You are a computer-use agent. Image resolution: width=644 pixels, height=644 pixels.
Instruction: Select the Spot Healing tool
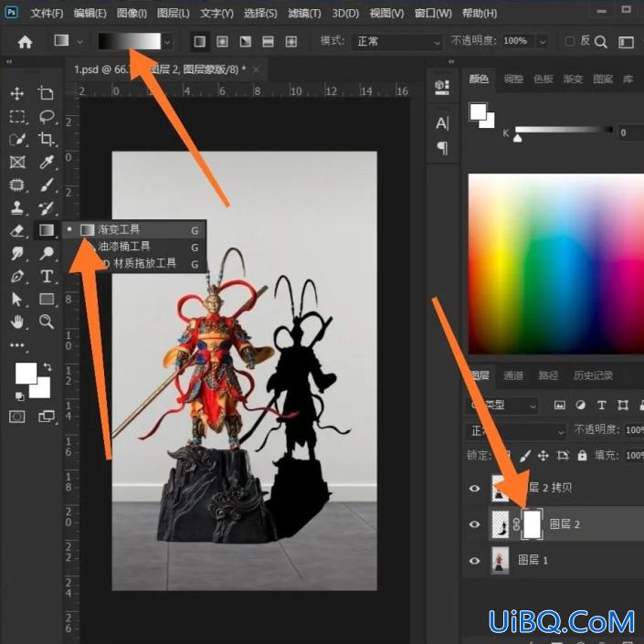[x=16, y=185]
